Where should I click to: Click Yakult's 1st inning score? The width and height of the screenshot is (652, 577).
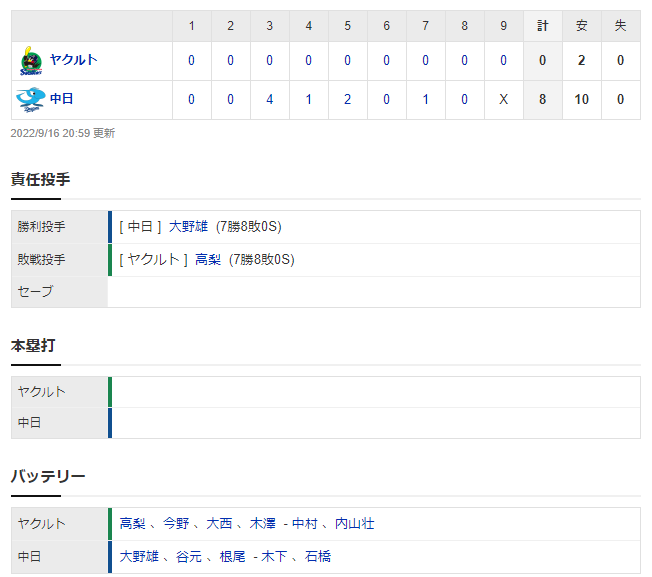pos(191,60)
